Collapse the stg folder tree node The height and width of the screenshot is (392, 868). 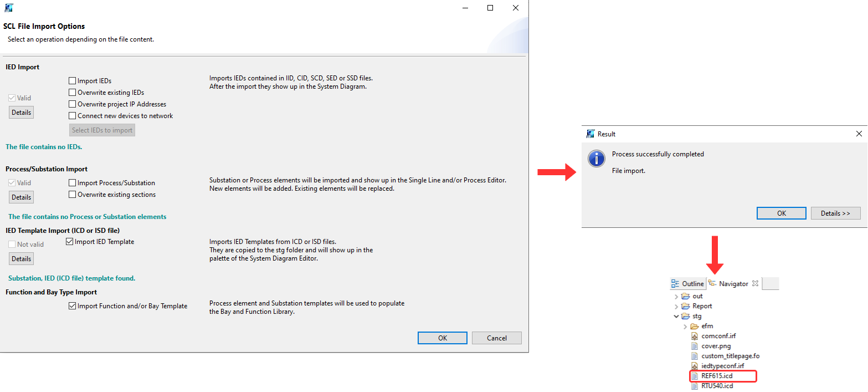coord(676,316)
